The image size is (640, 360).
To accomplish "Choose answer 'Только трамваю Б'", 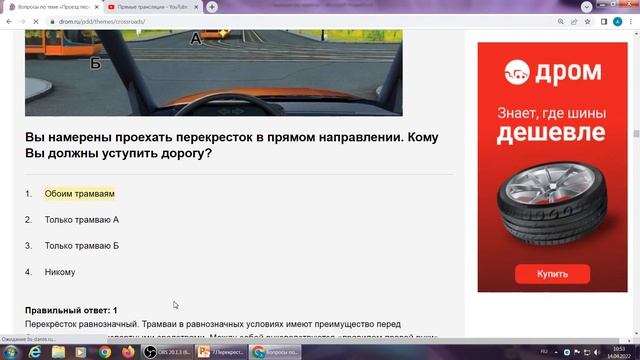I will [x=82, y=246].
